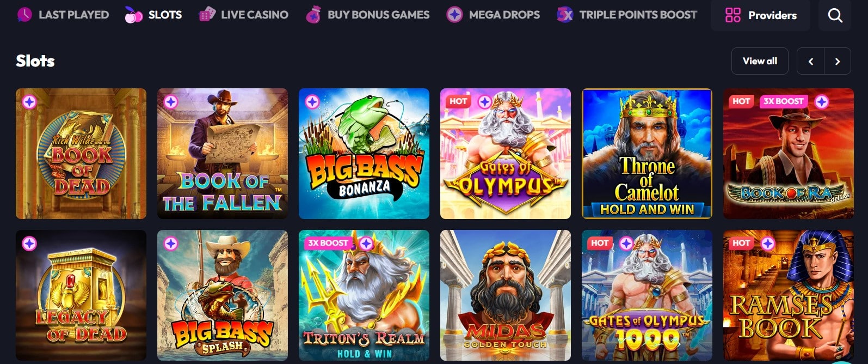Click the Buy Bonus Games bag icon

313,15
